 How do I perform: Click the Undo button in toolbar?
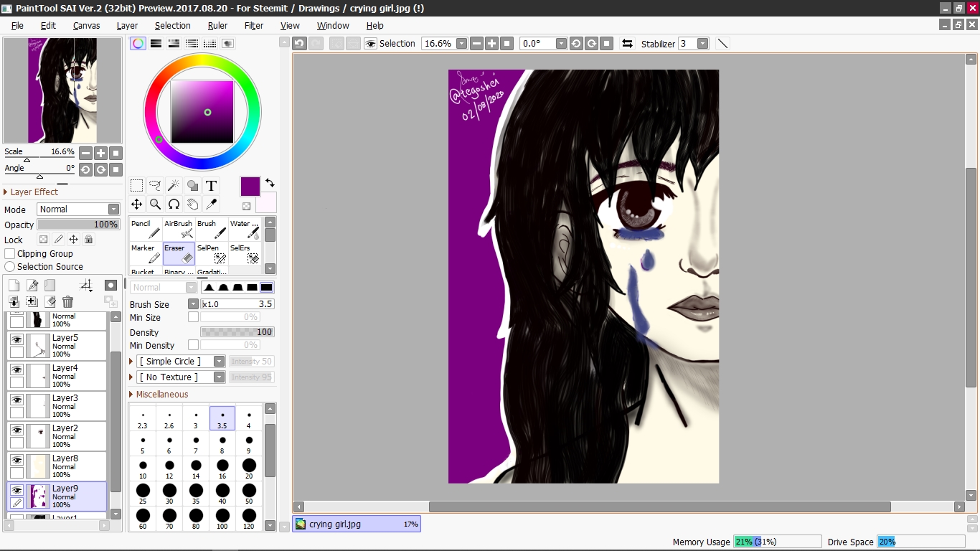[299, 44]
